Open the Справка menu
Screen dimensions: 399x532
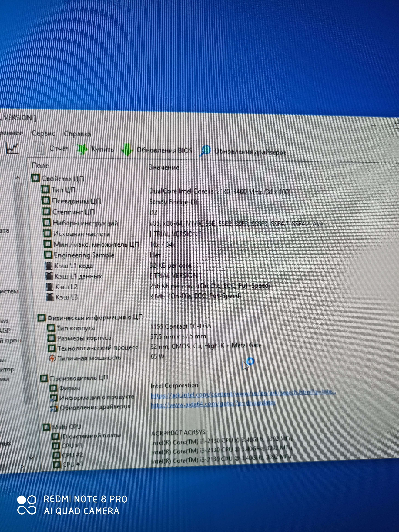pos(77,134)
